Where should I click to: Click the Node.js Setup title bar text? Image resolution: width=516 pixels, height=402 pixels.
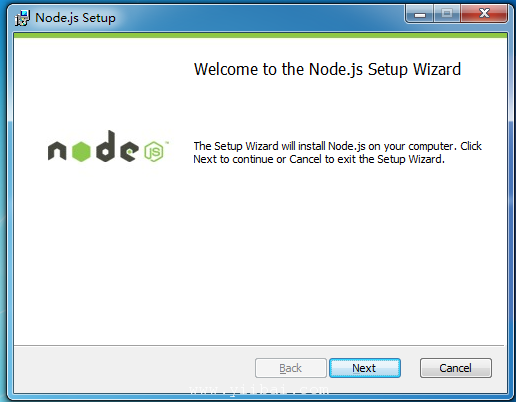75,18
